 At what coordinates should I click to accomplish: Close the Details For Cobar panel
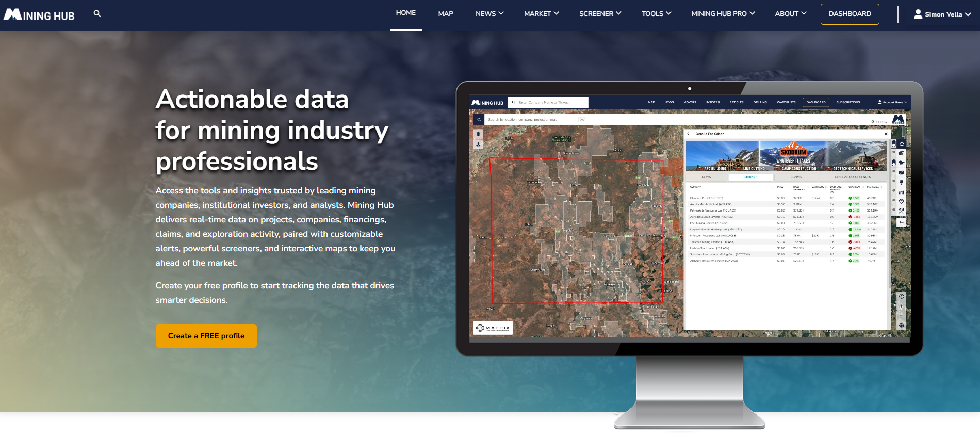click(886, 134)
